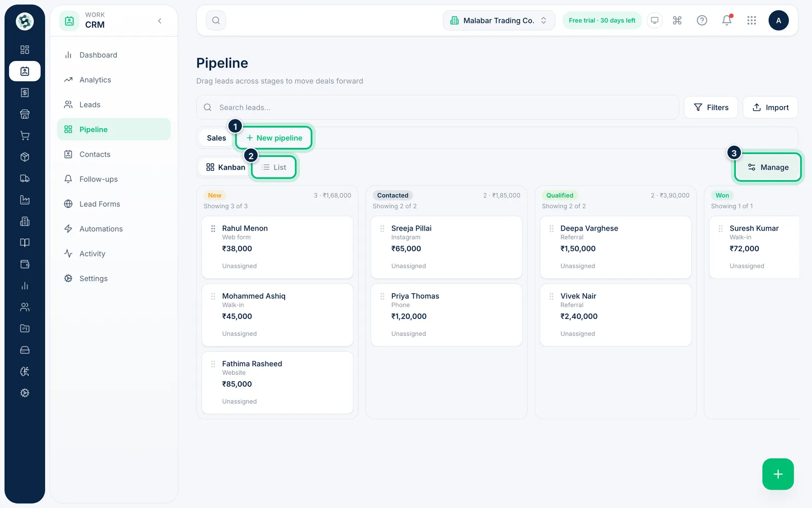Image resolution: width=812 pixels, height=508 pixels.
Task: Click the command shortcut icon
Action: coord(677,20)
